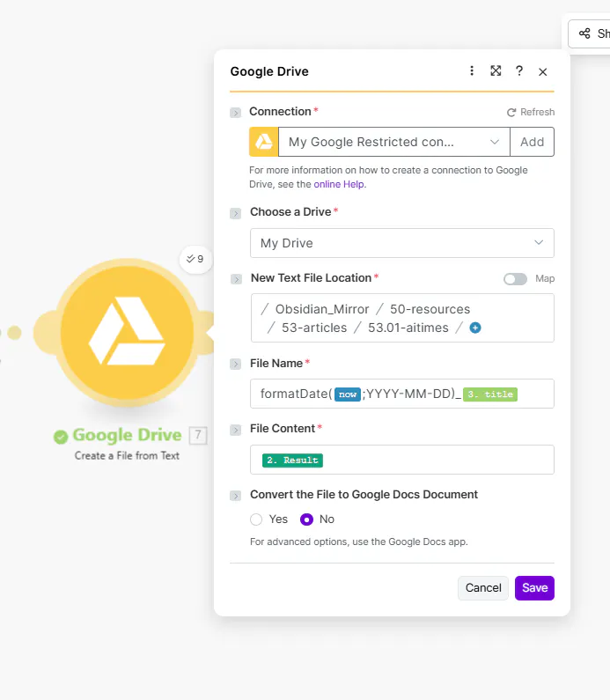Click the operations count bubble showing 9

[195, 259]
